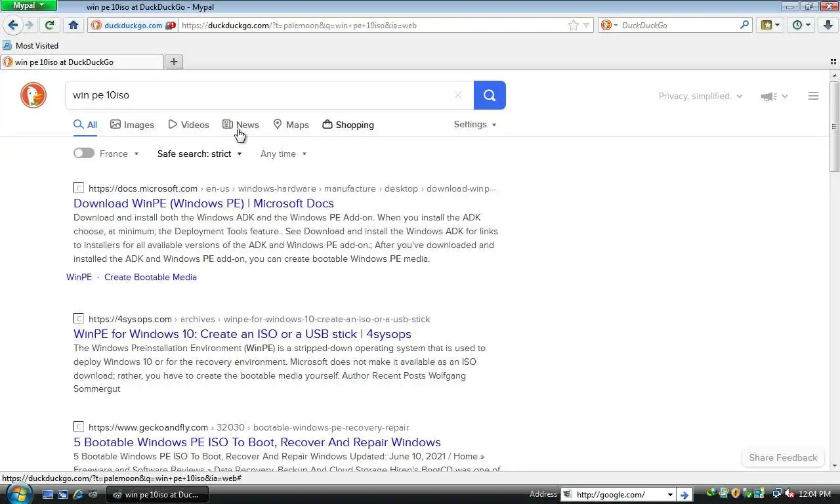
Task: Expand the Privacy, simplified dropdown
Action: point(700,96)
